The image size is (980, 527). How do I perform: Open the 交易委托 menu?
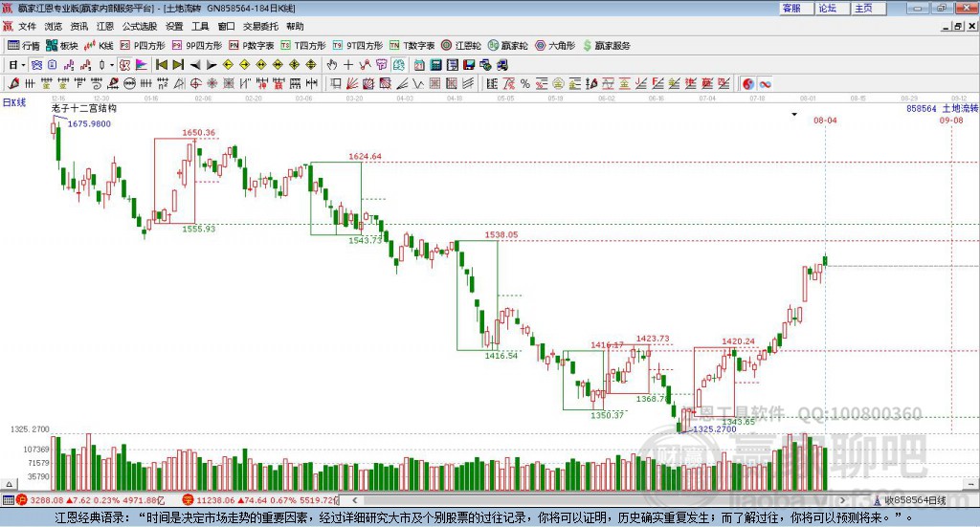[260, 26]
